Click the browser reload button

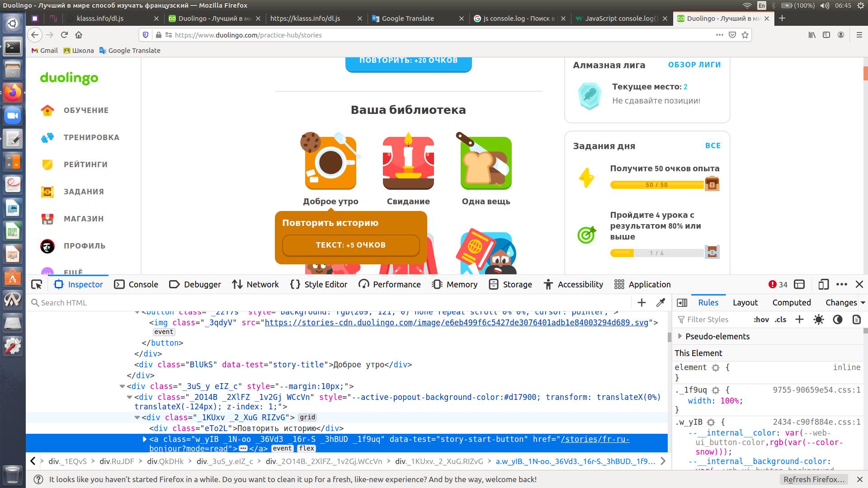tap(64, 35)
